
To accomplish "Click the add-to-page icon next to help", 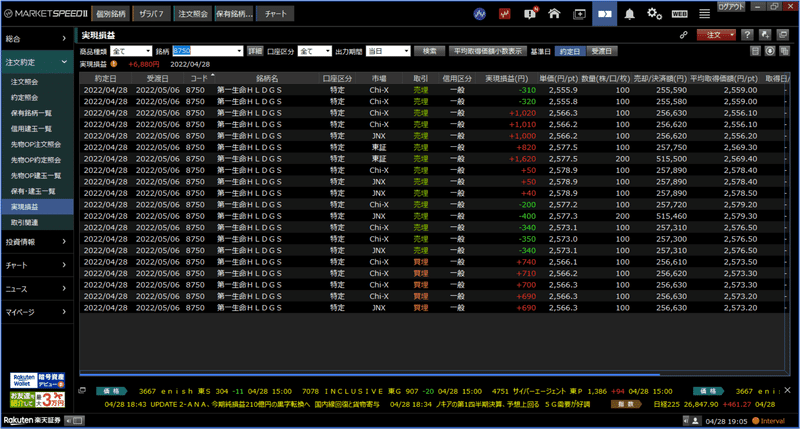I will 765,35.
